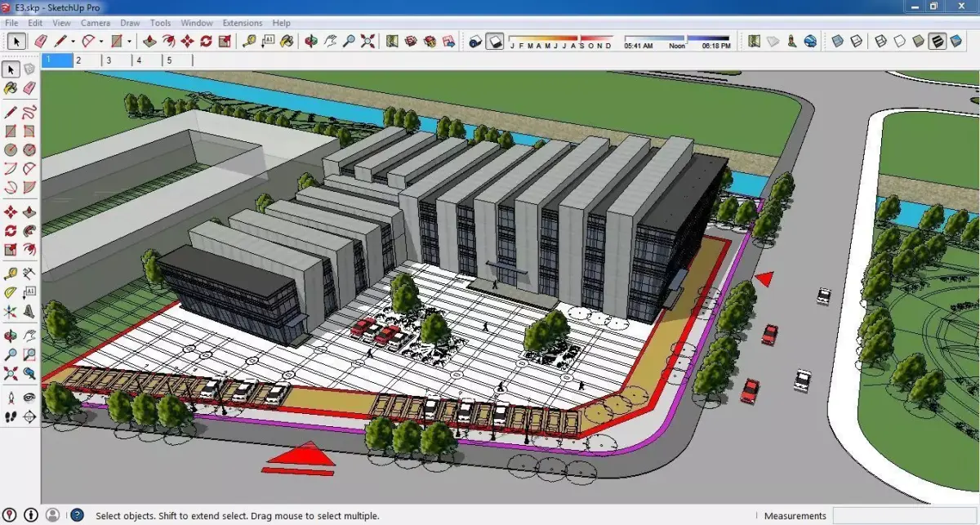
Task: Toggle X-Ray face style
Action: (x=836, y=41)
